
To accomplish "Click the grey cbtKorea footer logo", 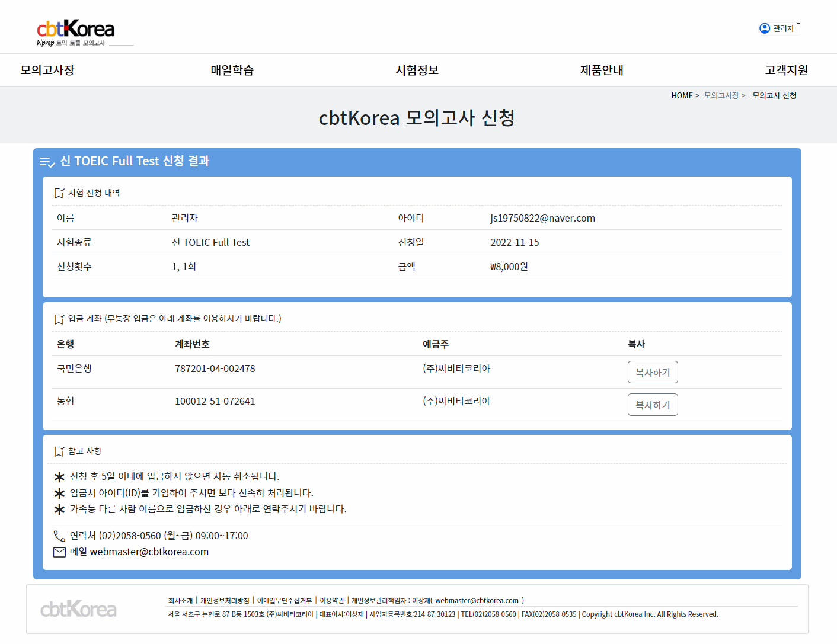I will (78, 609).
